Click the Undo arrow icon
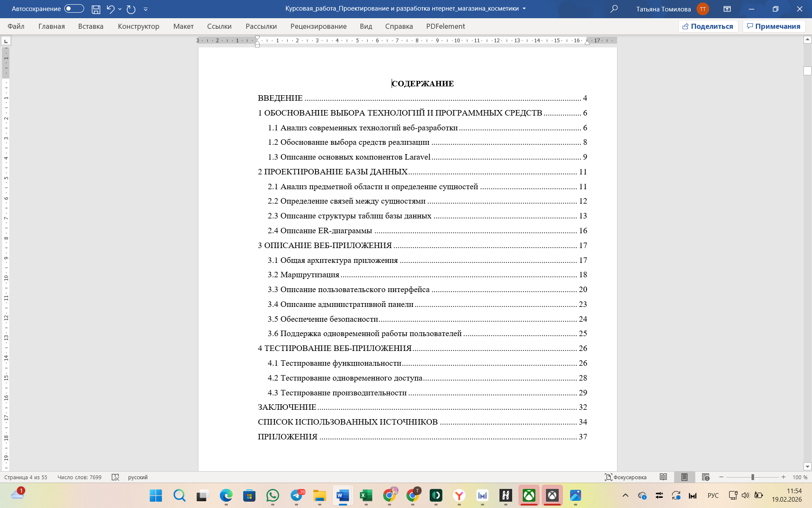This screenshot has height=508, width=812. pos(110,9)
